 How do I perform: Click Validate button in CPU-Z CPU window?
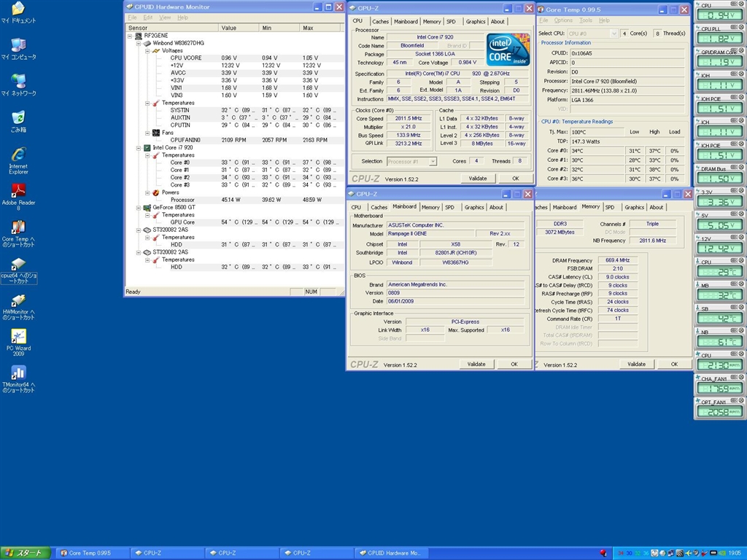477,178
